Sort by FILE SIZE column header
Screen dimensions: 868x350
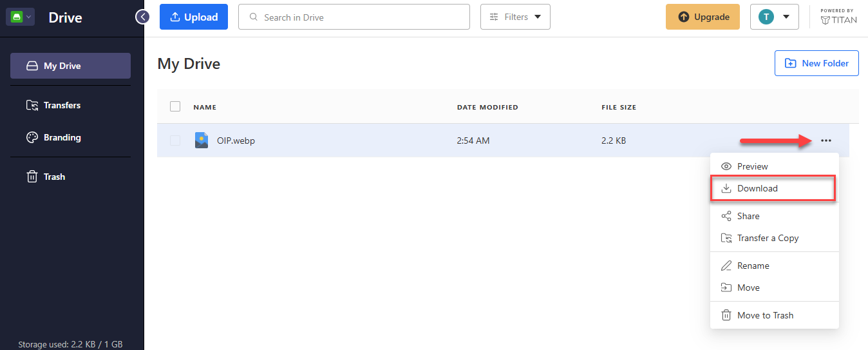(619, 107)
